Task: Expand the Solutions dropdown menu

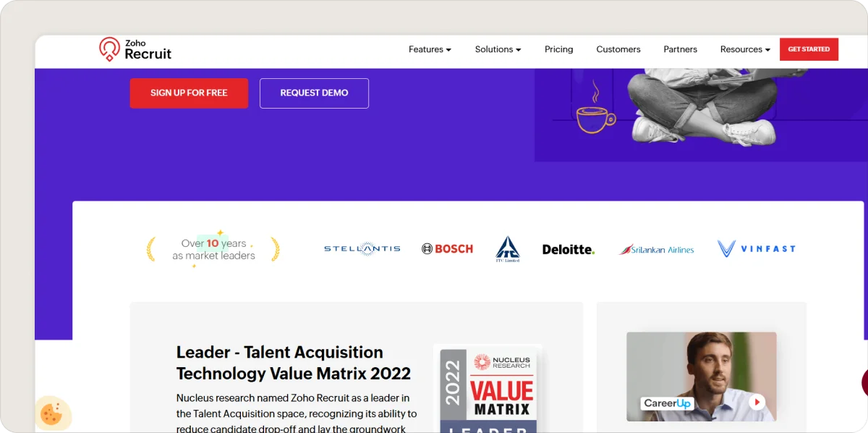Action: (x=498, y=49)
